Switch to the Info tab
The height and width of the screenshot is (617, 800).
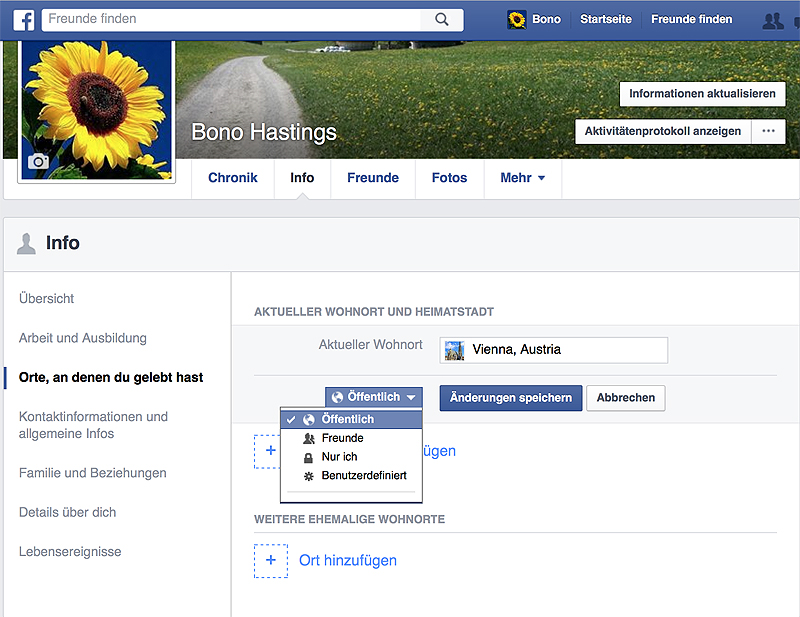point(302,178)
